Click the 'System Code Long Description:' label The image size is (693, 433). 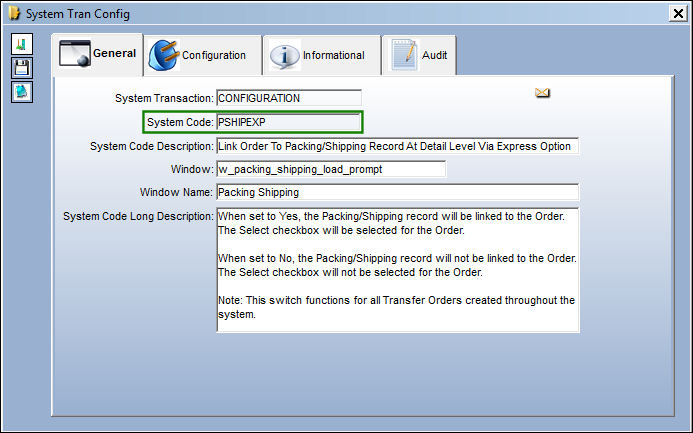tap(138, 216)
